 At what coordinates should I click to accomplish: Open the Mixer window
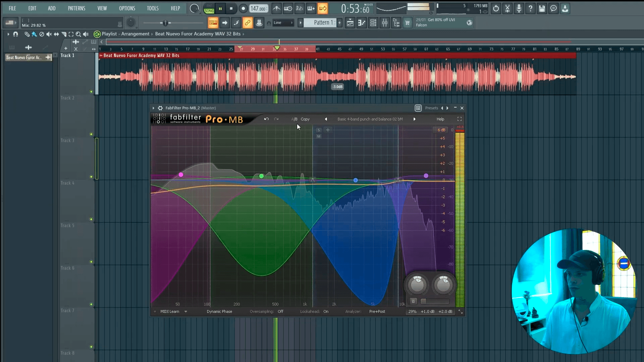[x=385, y=23]
